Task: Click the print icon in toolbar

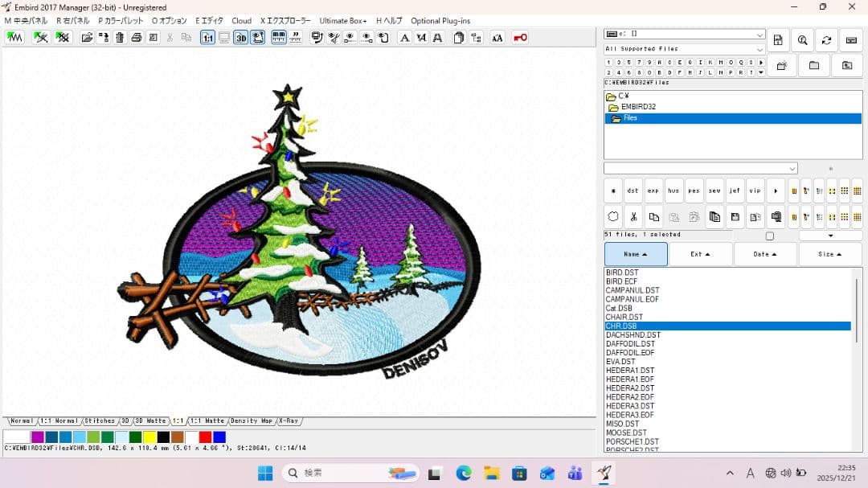Action: (x=137, y=38)
